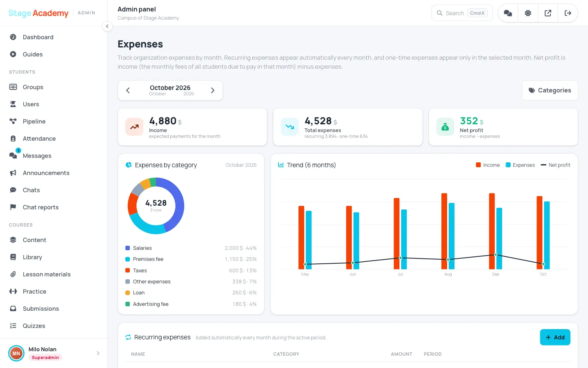
Task: Click the October 2026 month label
Action: [x=170, y=88]
